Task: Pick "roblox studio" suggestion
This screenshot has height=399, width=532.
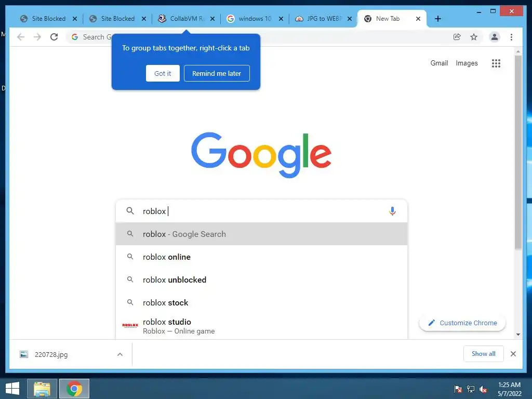Action: click(x=262, y=326)
